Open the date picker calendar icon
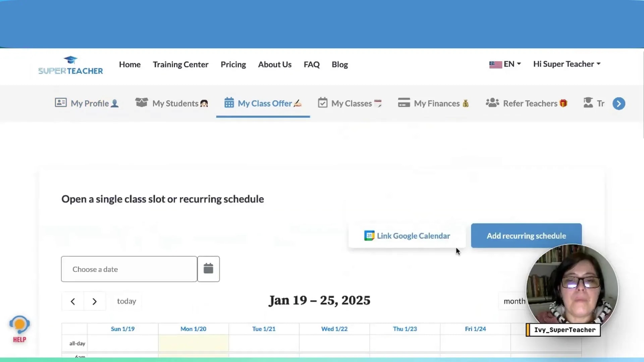The height and width of the screenshot is (362, 644). point(208,268)
